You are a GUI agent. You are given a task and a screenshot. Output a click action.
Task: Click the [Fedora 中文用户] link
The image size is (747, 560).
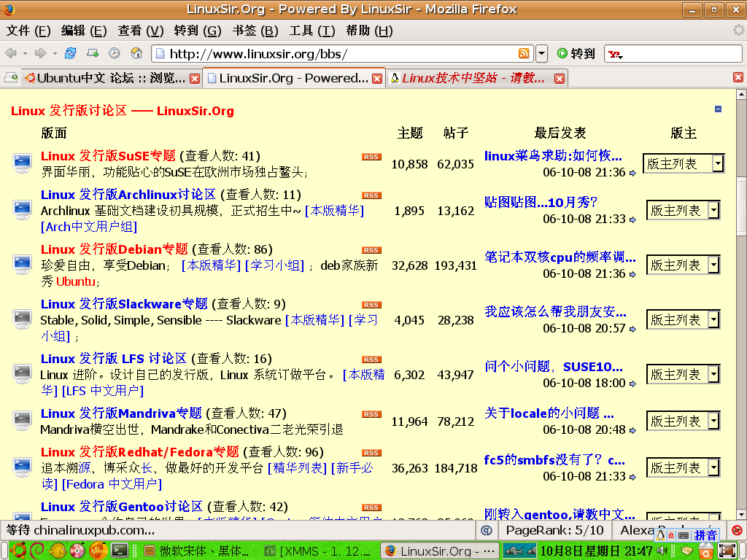coord(112,484)
